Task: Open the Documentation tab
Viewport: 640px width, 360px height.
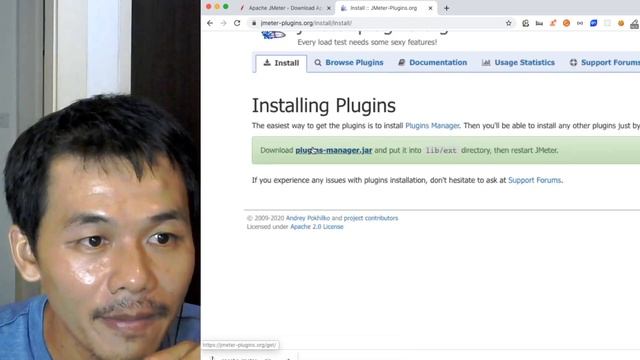Action: coord(433,62)
